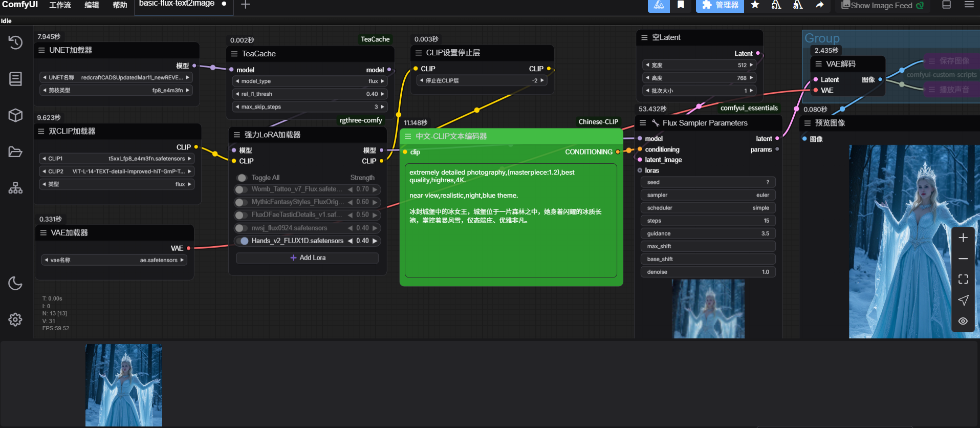Open the 帮助 menu
This screenshot has height=428, width=980.
[x=120, y=5]
